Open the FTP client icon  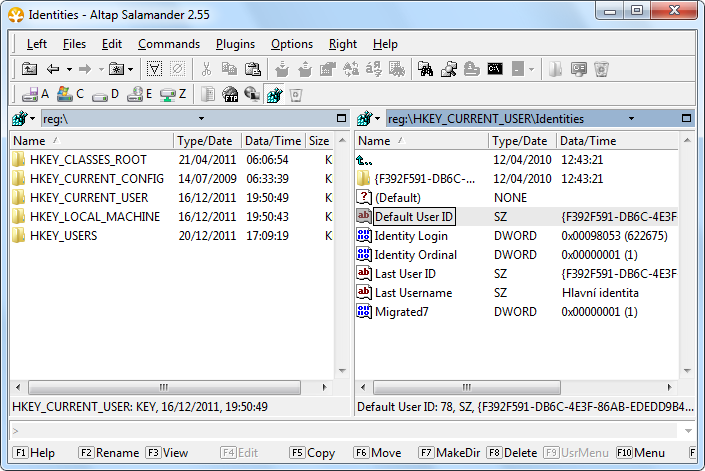tap(230, 94)
